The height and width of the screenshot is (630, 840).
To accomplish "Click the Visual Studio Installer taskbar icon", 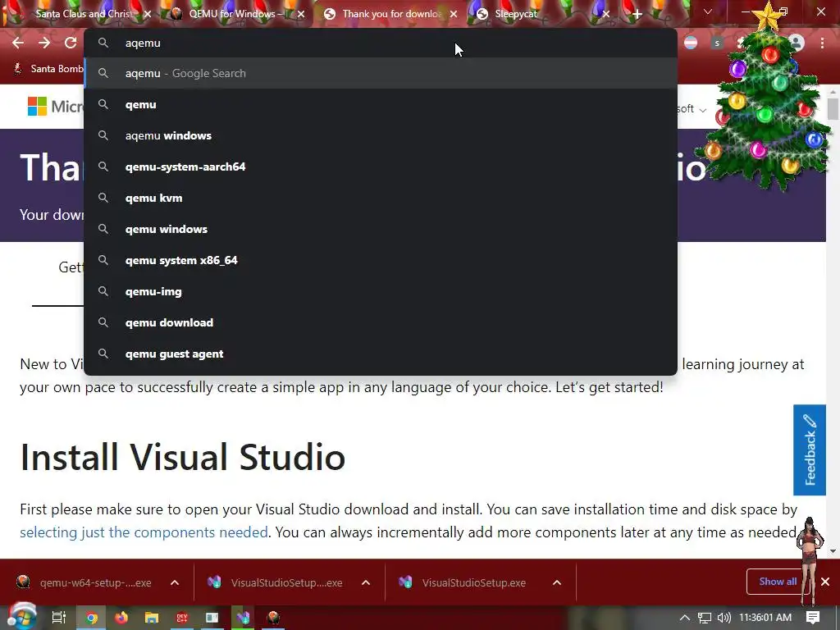I will [x=243, y=618].
